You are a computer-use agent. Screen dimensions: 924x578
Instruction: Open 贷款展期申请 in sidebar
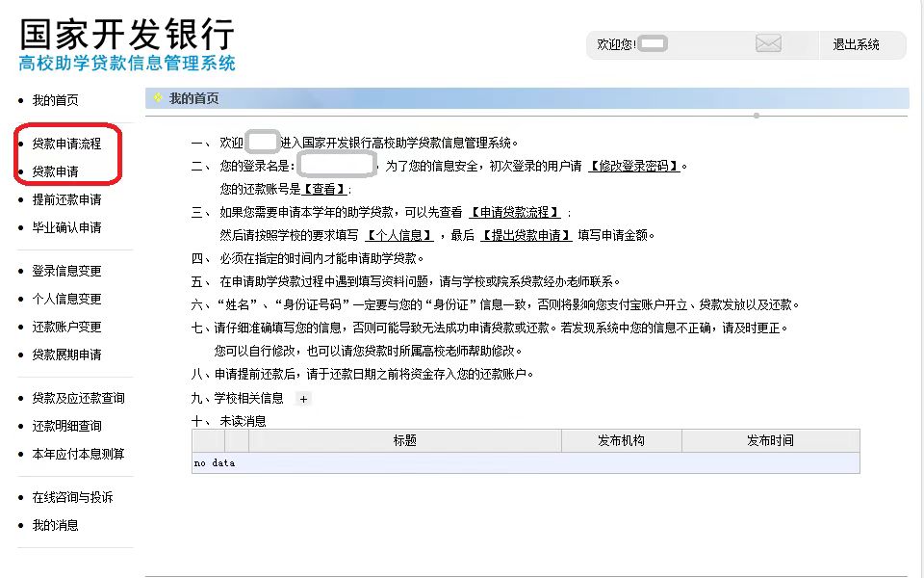[65, 355]
